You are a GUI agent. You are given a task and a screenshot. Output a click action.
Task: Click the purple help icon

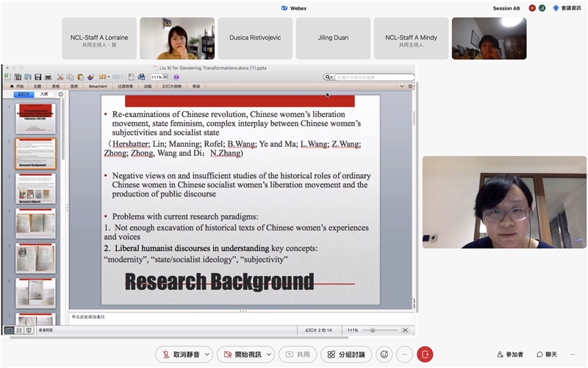[176, 77]
